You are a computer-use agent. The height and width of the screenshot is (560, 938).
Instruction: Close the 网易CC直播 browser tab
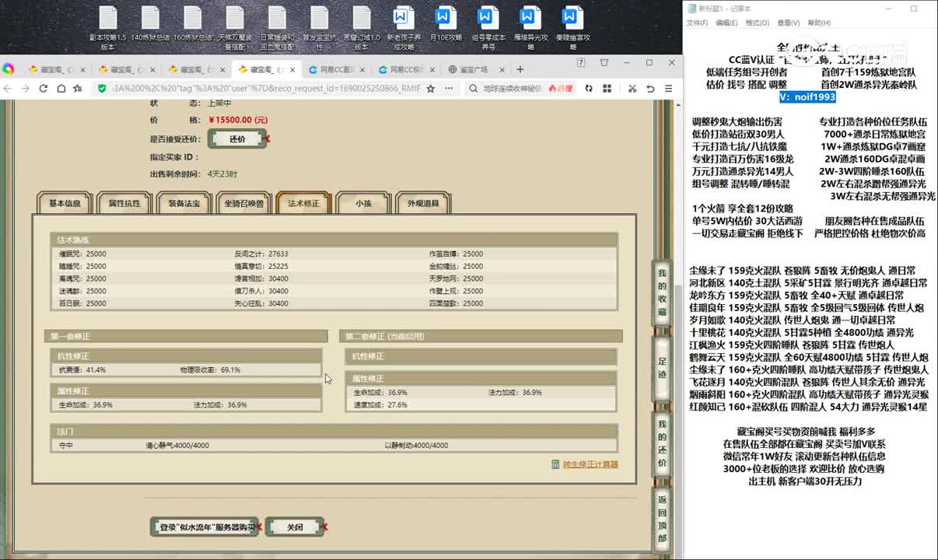364,69
